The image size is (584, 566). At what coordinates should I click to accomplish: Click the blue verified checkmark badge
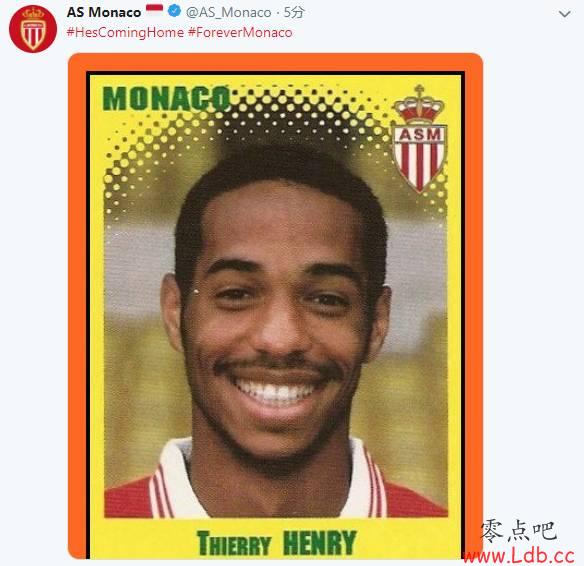(x=174, y=12)
